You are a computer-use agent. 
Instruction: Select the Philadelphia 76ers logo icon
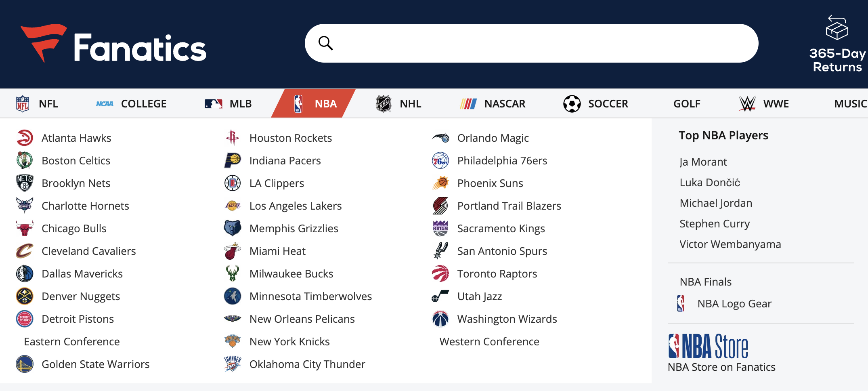click(440, 160)
